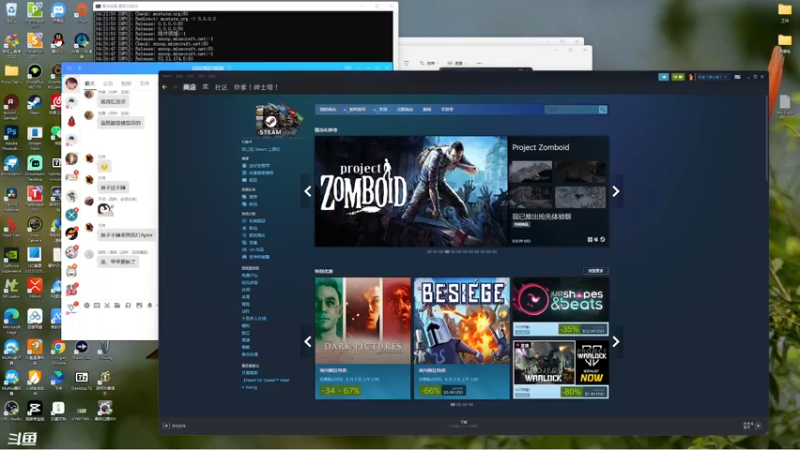Click the carousel page indicator dots under Zomboid
The width and height of the screenshot is (800, 450).
(x=462, y=252)
